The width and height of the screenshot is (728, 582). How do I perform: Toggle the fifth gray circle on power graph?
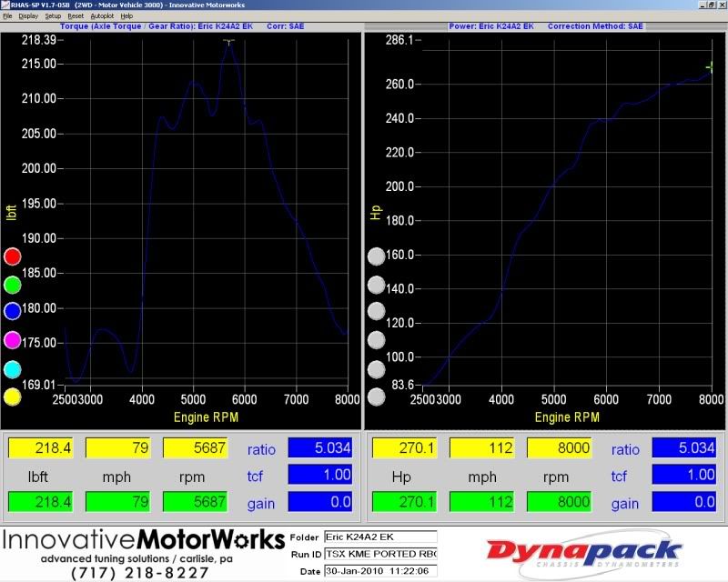(x=376, y=369)
